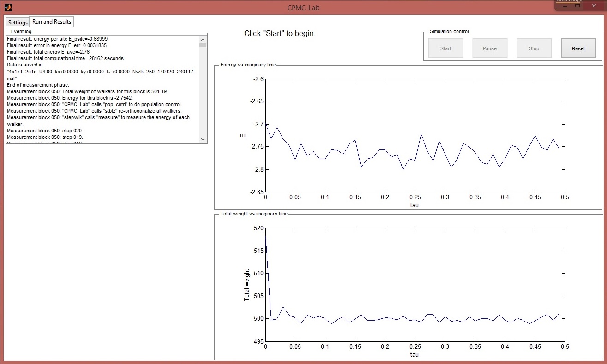Reset the simulation with Reset button
The width and height of the screenshot is (607, 364).
click(x=578, y=48)
